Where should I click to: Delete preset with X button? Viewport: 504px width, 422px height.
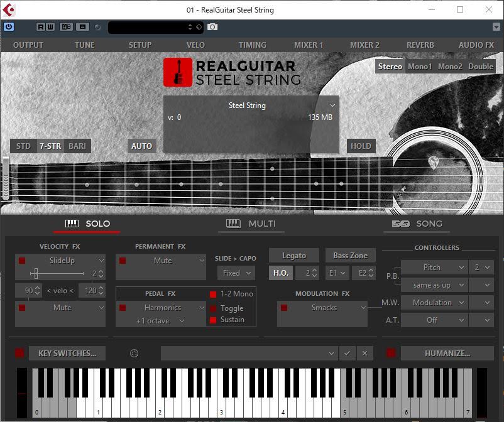[x=365, y=354]
